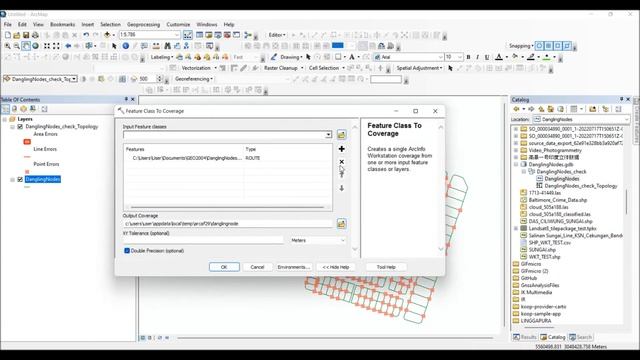The image size is (640, 360).
Task: Open the Customize menu
Action: coord(178,24)
